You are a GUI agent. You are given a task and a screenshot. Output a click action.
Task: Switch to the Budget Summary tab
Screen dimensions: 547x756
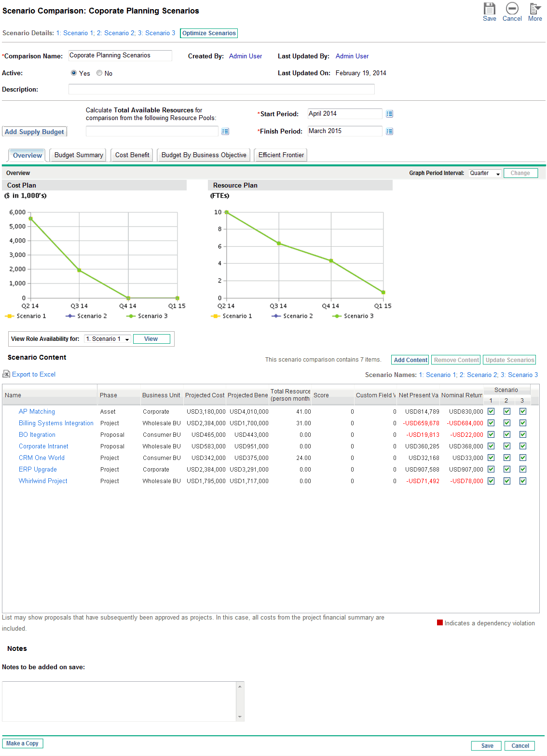coord(79,155)
